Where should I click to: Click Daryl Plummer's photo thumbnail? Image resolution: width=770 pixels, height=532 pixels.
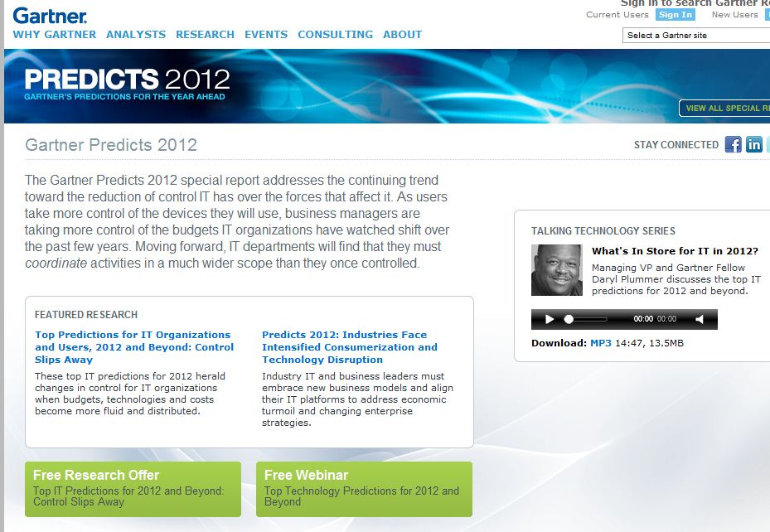coord(556,270)
